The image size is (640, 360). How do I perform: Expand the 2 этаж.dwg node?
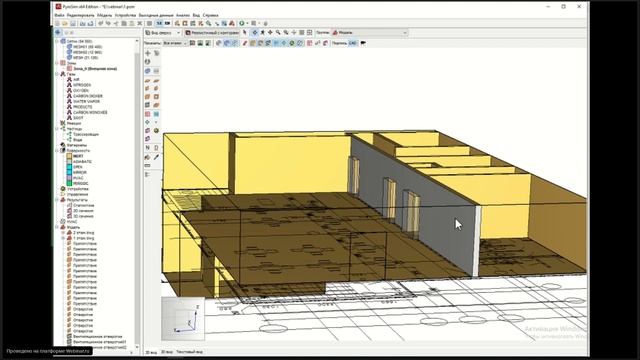click(63, 233)
